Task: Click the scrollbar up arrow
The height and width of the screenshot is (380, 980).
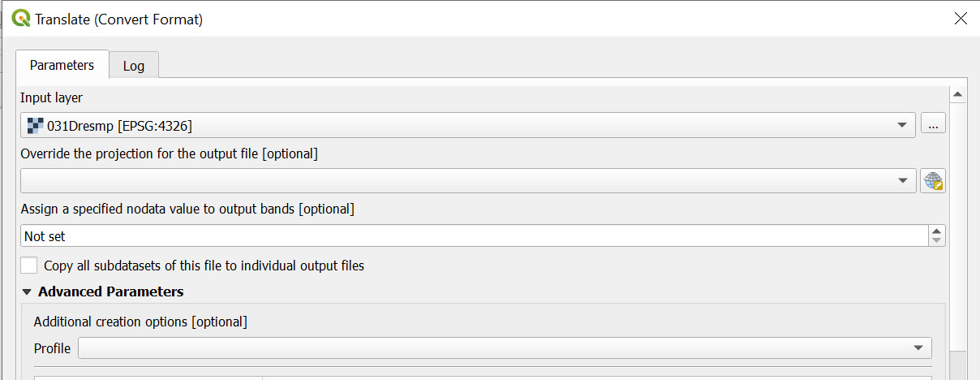Action: click(x=957, y=95)
